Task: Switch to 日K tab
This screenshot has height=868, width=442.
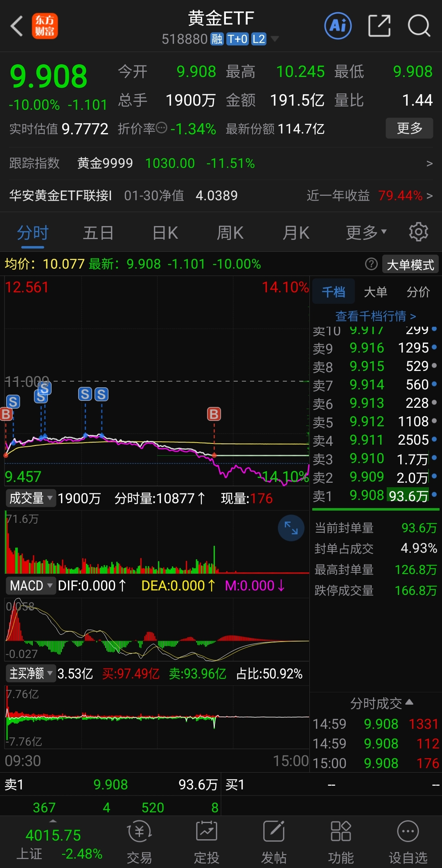Action: [165, 233]
